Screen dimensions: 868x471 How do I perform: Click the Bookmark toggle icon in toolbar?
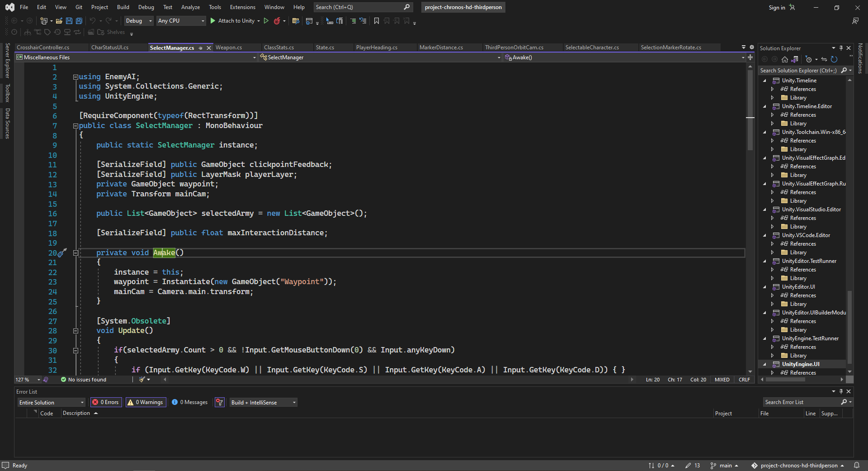(x=376, y=21)
